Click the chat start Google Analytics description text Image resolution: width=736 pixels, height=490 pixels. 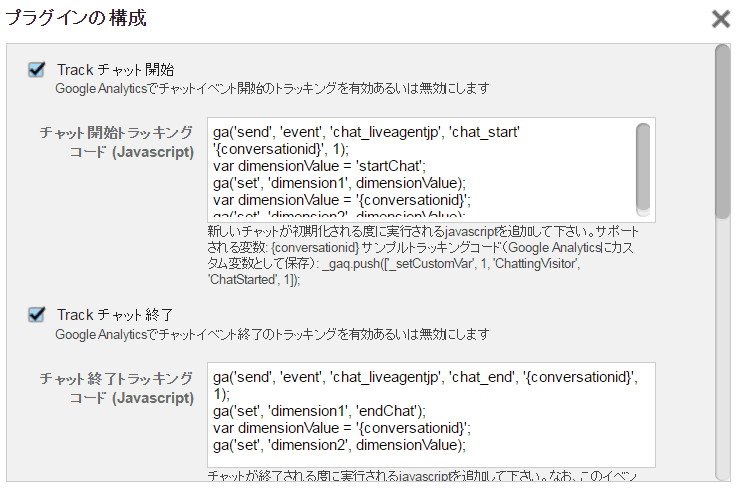[272, 88]
